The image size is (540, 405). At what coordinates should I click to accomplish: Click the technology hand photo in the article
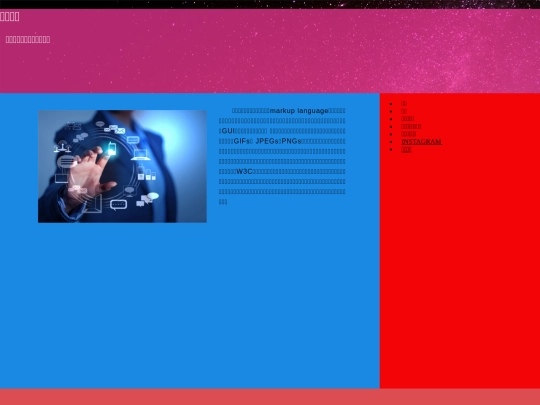pos(122,166)
